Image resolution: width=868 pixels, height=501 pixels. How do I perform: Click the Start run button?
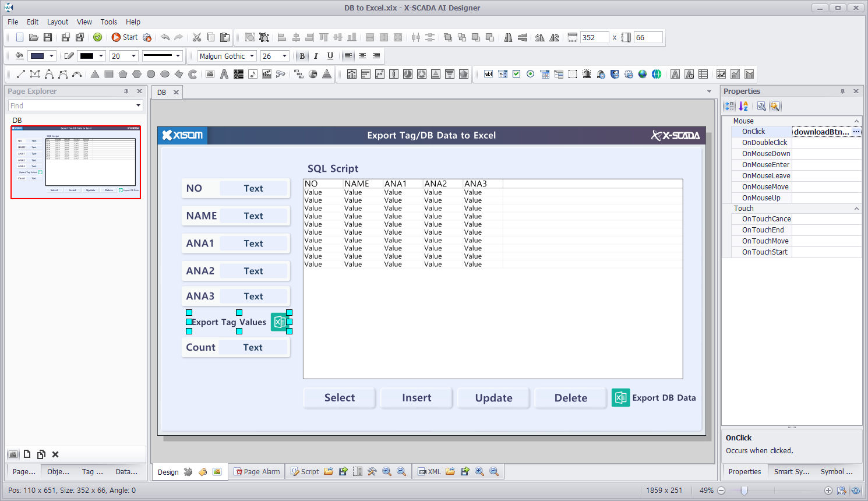pyautogui.click(x=125, y=37)
